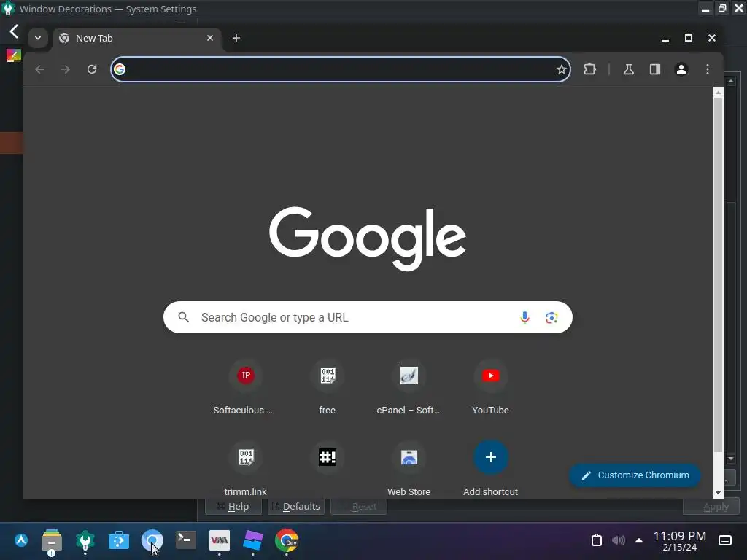Image resolution: width=747 pixels, height=560 pixels.
Task: Open Chromium three-dot menu
Action: coord(708,69)
